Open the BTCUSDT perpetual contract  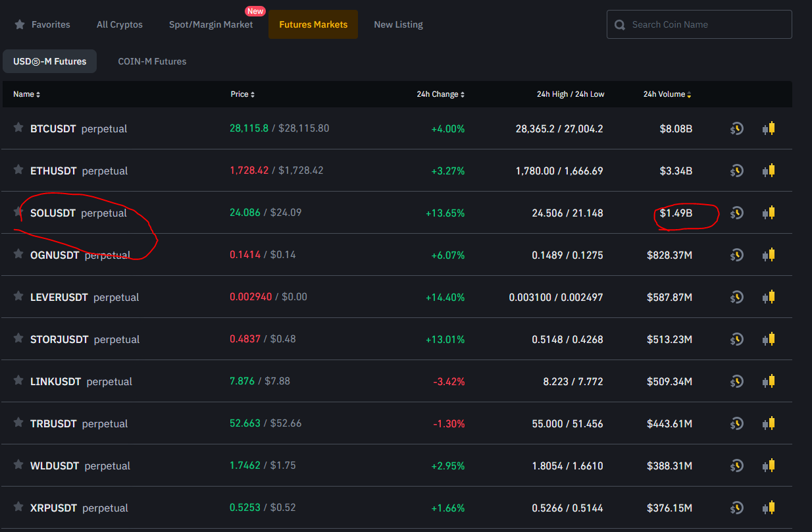click(x=79, y=128)
